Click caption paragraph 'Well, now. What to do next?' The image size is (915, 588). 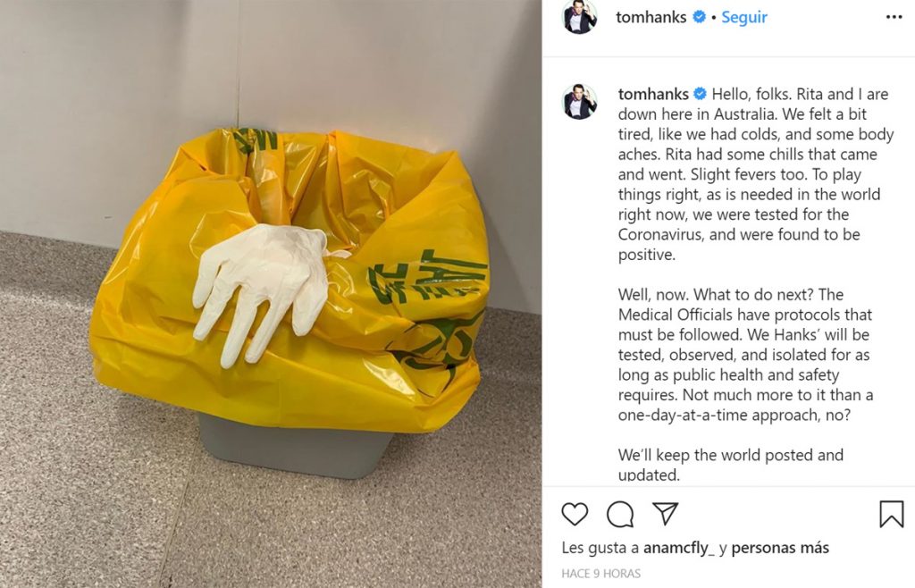pyautogui.click(x=746, y=355)
